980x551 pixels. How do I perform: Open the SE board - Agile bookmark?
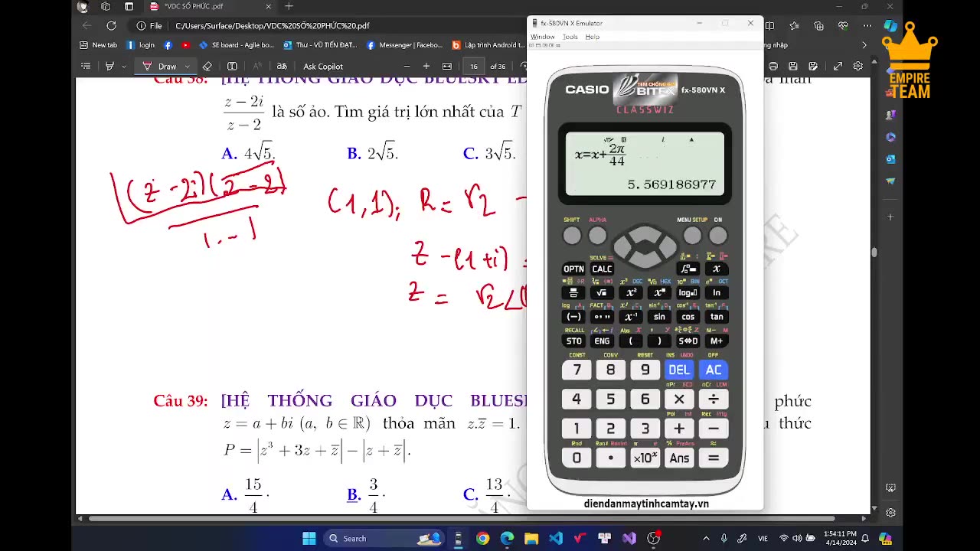[x=237, y=45]
